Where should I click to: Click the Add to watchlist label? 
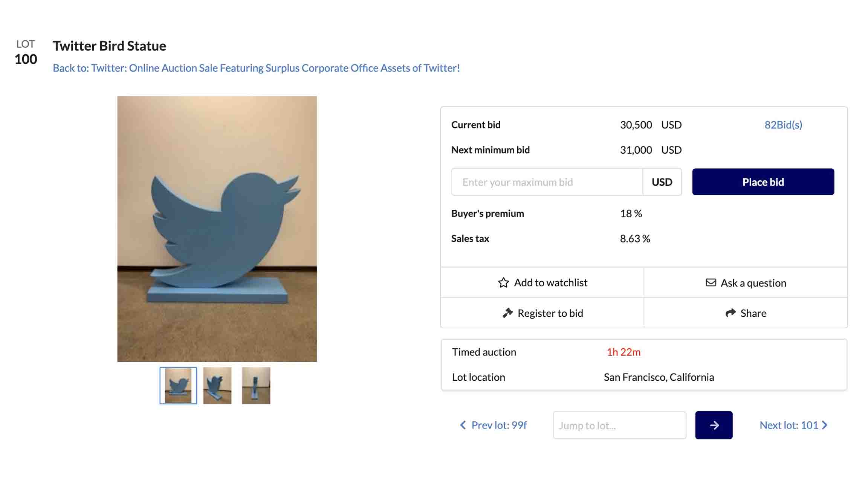pos(550,282)
